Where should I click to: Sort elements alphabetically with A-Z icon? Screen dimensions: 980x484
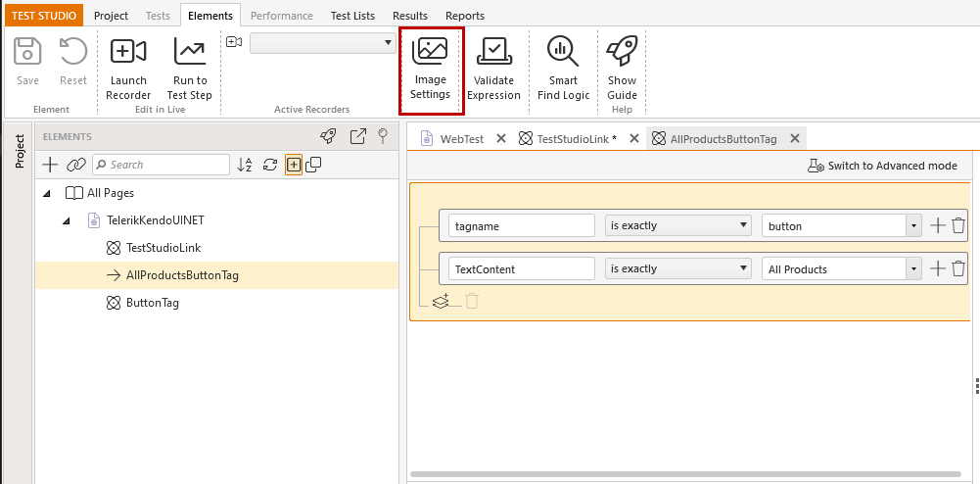(x=245, y=165)
